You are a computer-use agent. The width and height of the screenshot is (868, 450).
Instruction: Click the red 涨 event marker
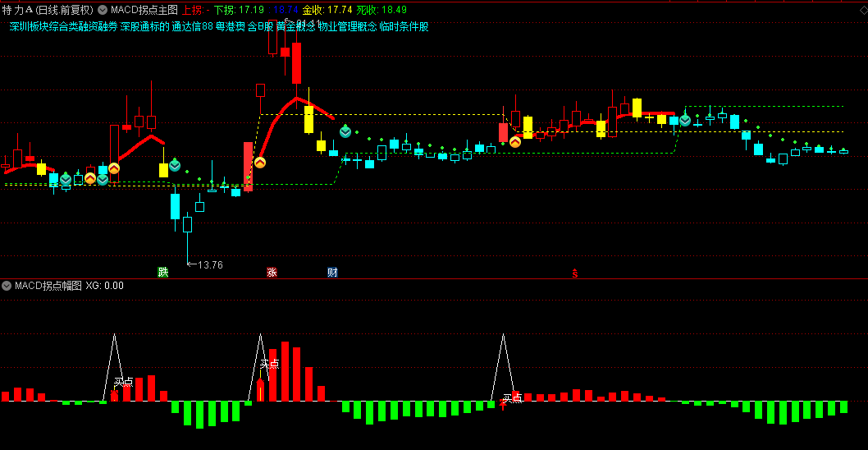tap(272, 272)
